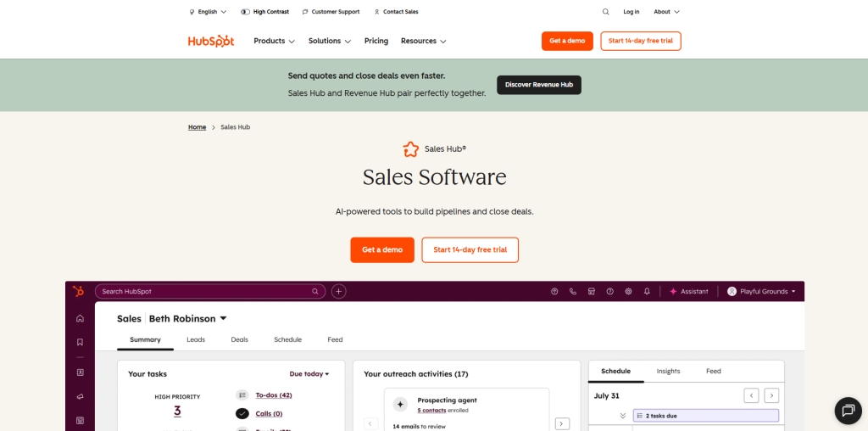This screenshot has height=431, width=868.
Task: Open the Due today filter dropdown
Action: (309, 374)
